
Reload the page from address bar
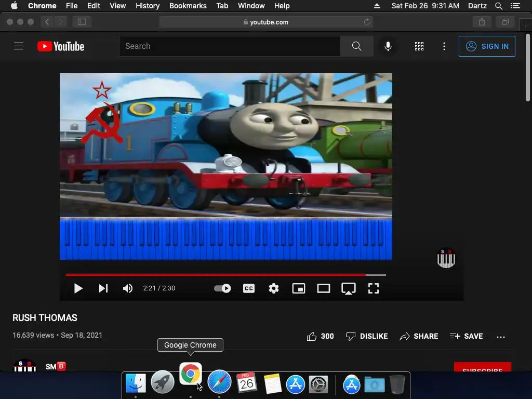[x=367, y=22]
